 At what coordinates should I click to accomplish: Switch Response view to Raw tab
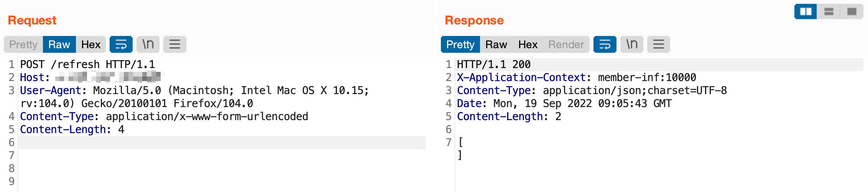pos(496,44)
